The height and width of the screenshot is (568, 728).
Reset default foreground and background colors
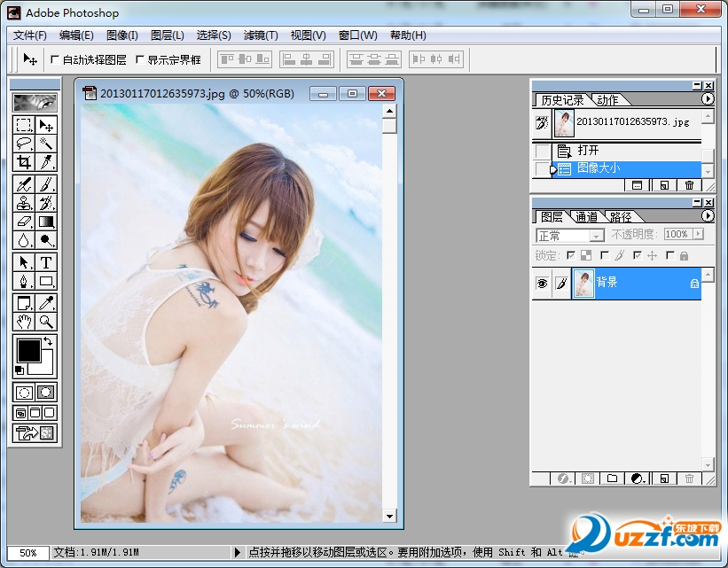pos(19,370)
